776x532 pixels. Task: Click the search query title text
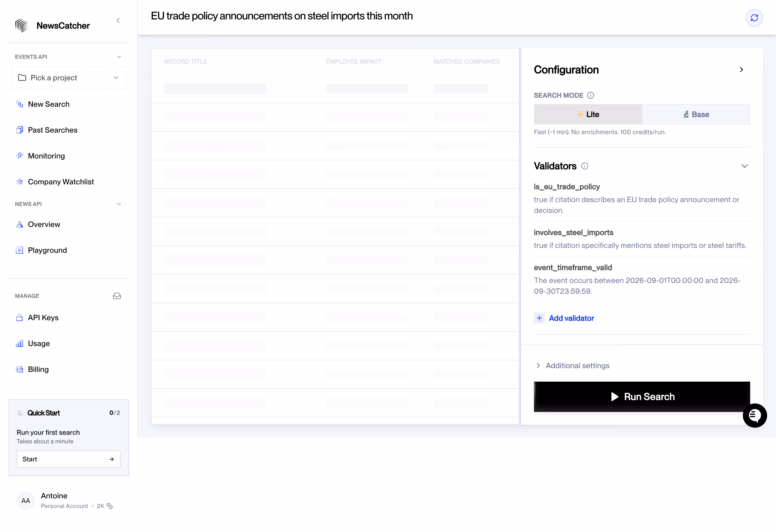click(x=282, y=16)
